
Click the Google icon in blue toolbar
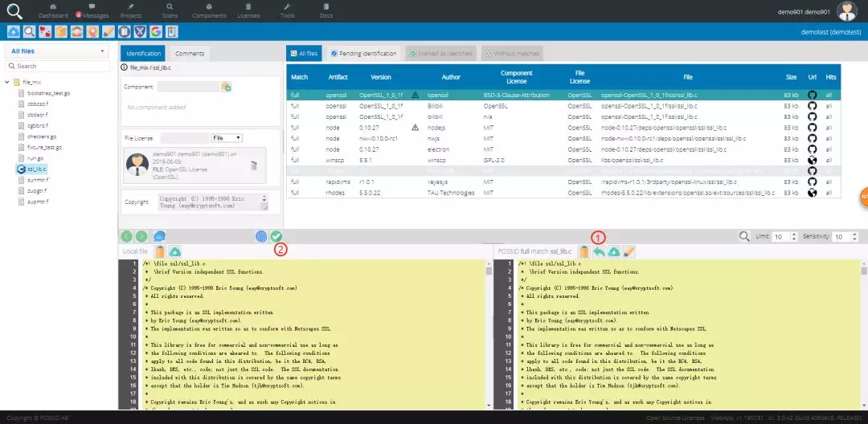point(156,31)
